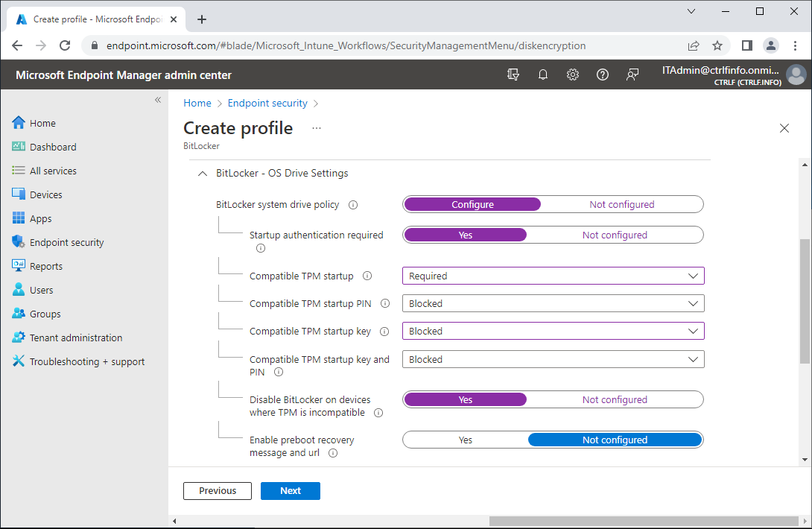
Task: Open the Endpoint security breadcrumb link
Action: (267, 103)
